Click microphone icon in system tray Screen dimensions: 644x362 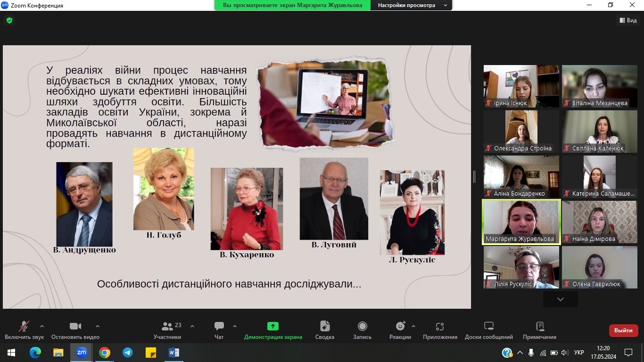tap(531, 353)
